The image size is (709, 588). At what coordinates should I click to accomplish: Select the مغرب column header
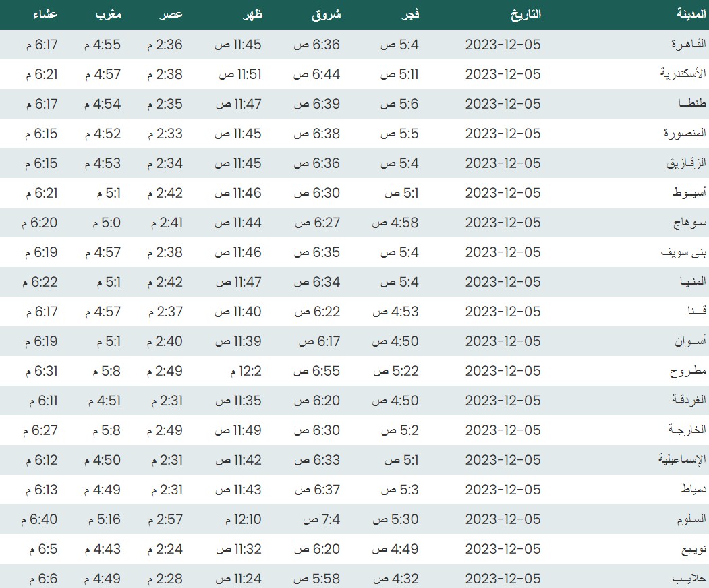pos(107,14)
